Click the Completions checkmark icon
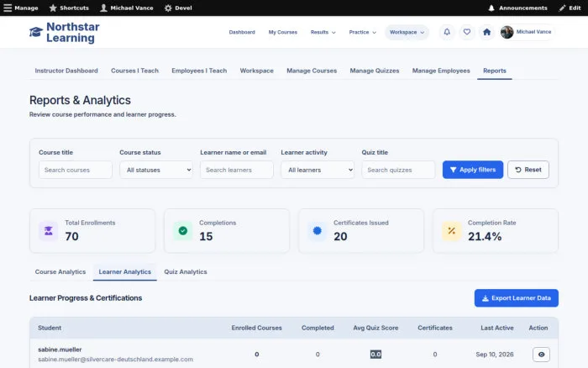Screen dimensions: 588x368 182,231
